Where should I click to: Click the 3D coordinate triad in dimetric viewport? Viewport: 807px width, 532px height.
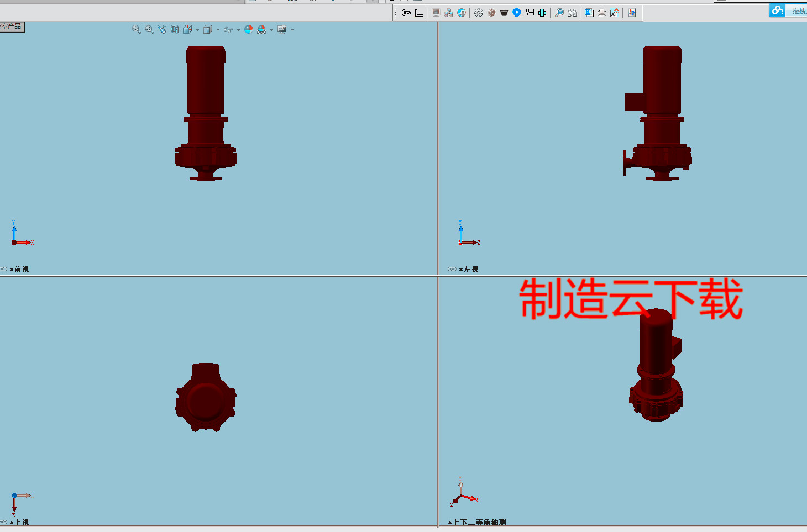pyautogui.click(x=464, y=492)
